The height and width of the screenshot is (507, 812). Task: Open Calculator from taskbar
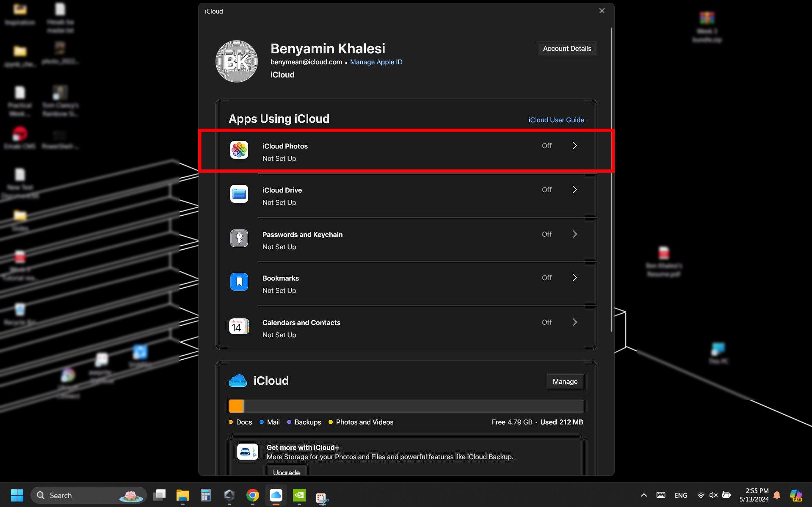[206, 495]
